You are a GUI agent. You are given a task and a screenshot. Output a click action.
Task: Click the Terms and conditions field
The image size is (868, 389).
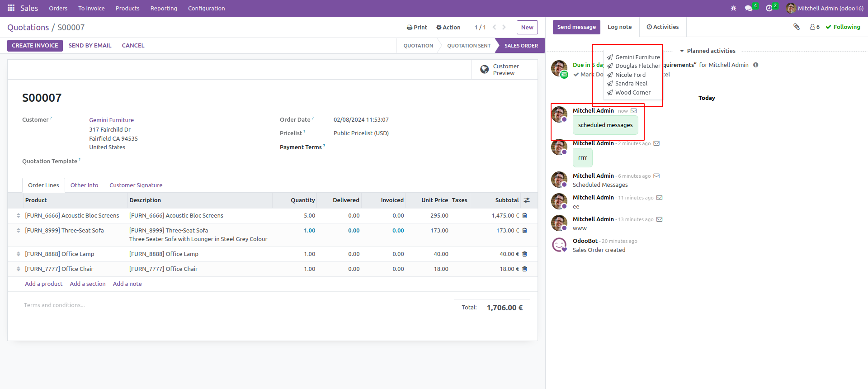54,305
